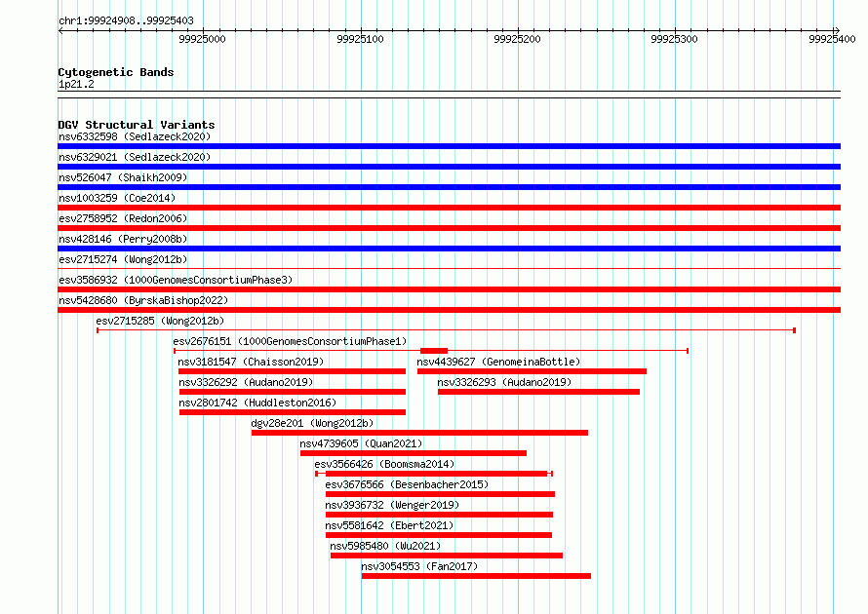Select the red bar under esv2758952
Screen dimensions: 868x614
coord(449,228)
